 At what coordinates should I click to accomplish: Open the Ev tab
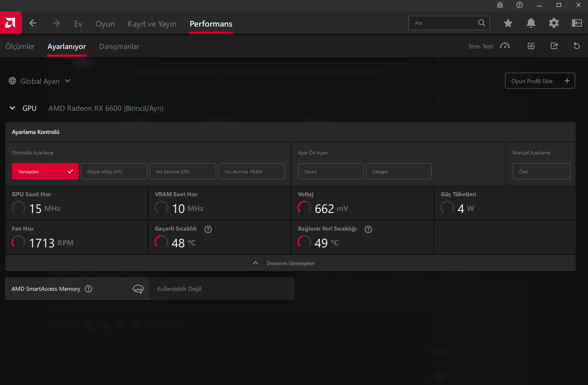(78, 24)
